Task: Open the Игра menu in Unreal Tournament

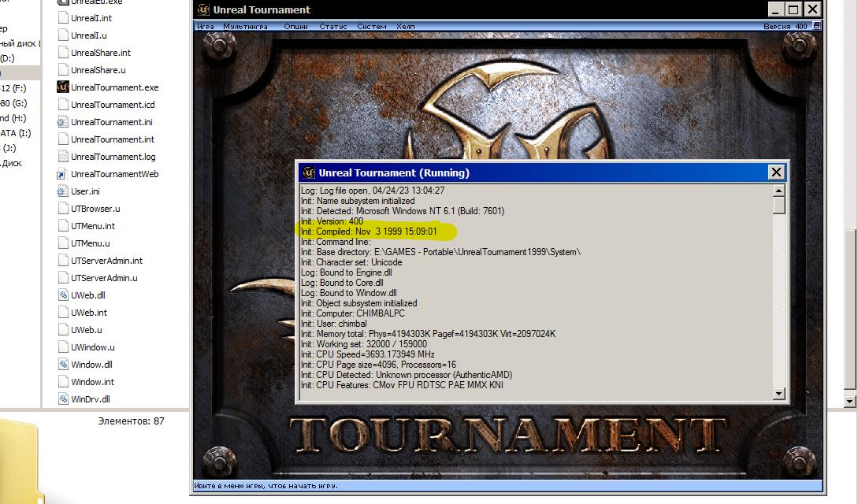Action: pos(205,26)
